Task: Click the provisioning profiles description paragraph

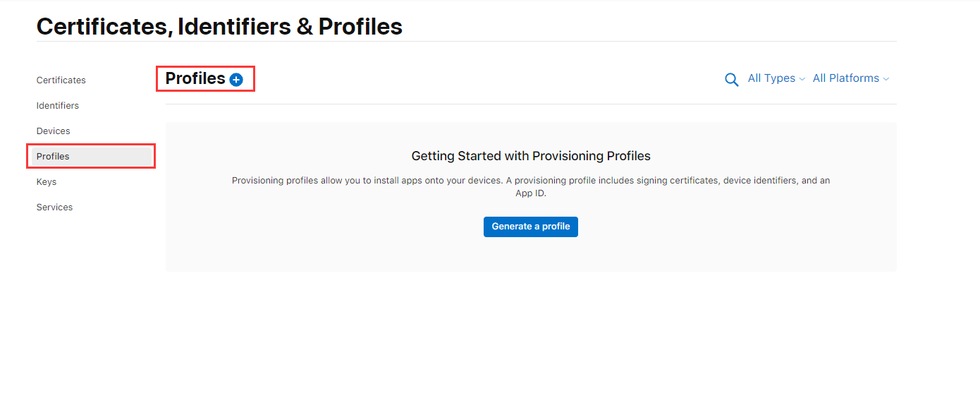Action: coord(531,187)
